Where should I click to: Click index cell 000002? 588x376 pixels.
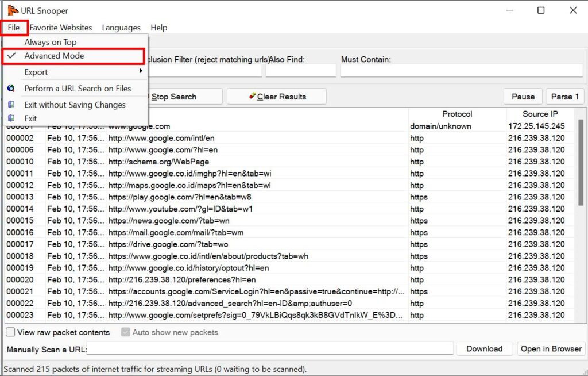tap(20, 138)
